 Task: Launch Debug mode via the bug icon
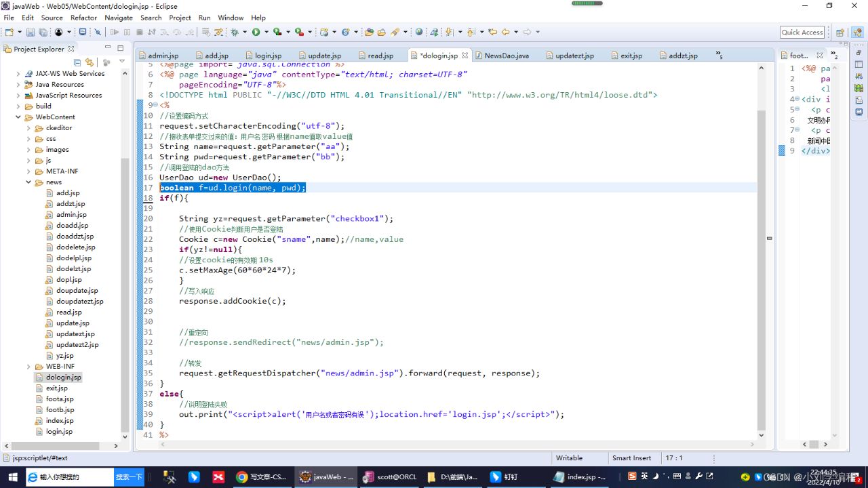[x=235, y=32]
